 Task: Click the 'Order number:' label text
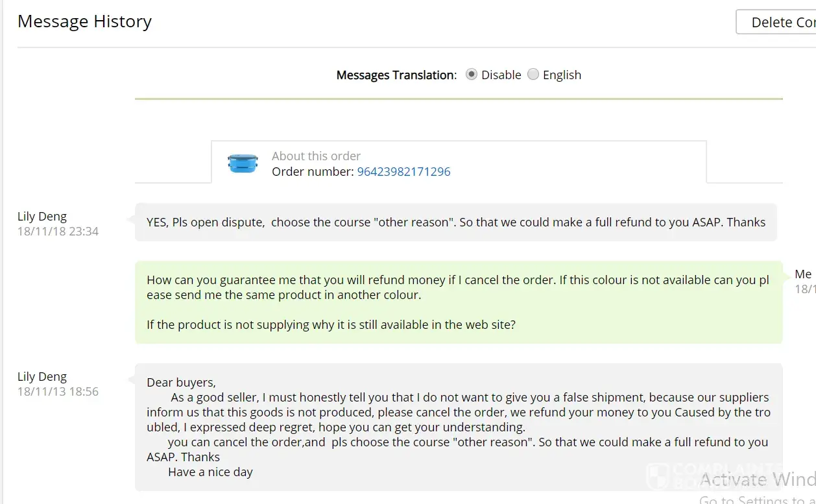tap(313, 172)
